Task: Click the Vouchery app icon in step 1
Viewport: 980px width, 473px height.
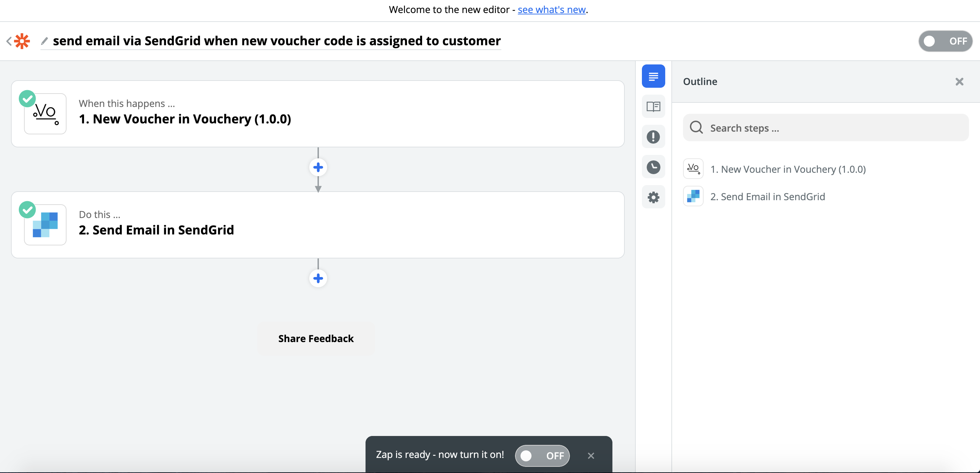Action: (45, 114)
